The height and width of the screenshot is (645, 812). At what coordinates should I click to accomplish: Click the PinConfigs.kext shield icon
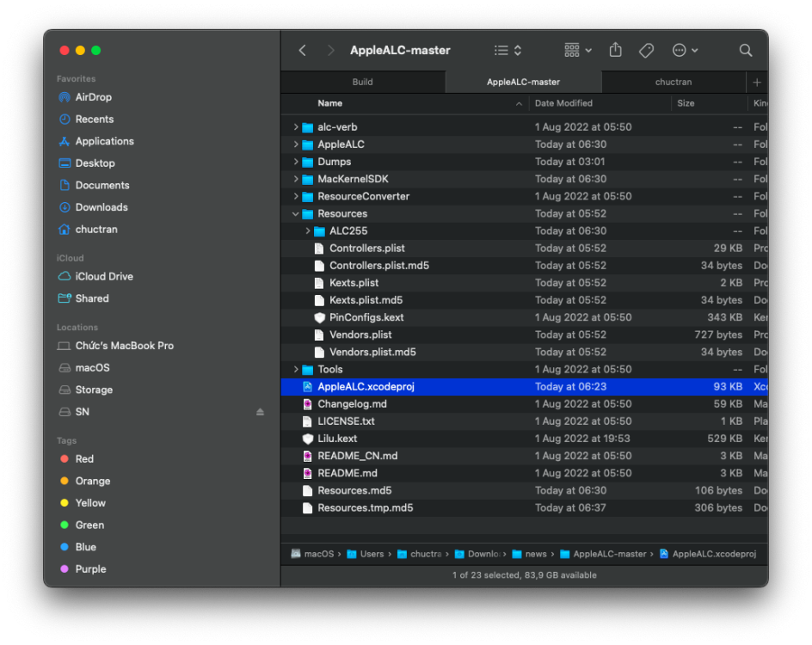(319, 318)
